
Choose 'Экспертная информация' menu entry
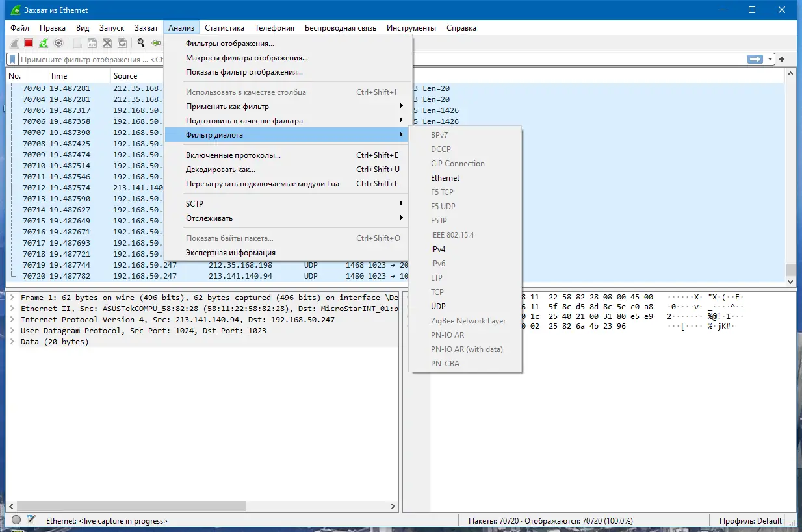coord(288,253)
